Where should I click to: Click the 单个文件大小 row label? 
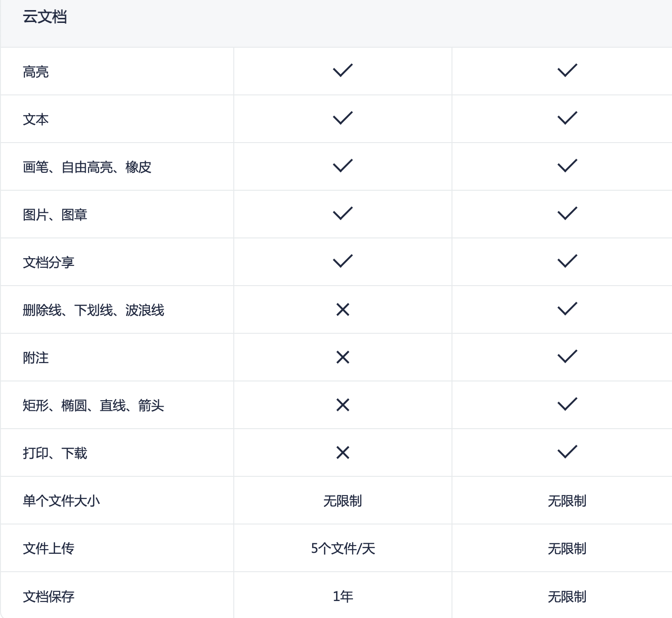point(61,501)
